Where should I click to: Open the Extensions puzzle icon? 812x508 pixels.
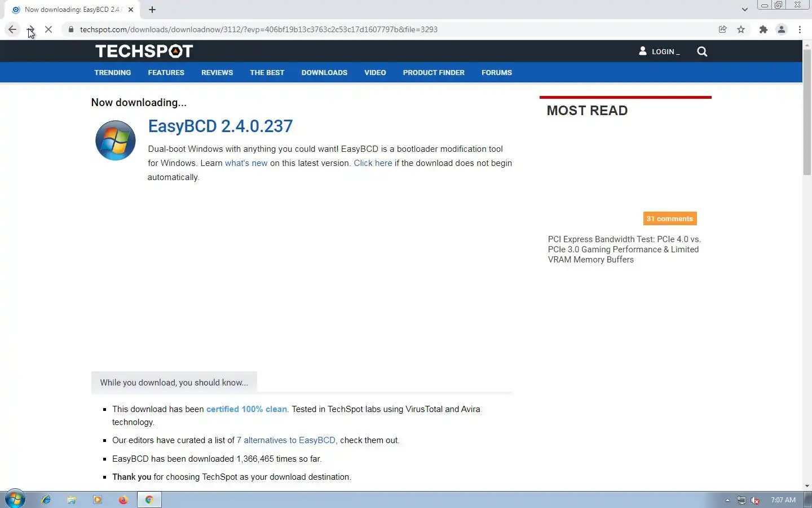(x=764, y=29)
